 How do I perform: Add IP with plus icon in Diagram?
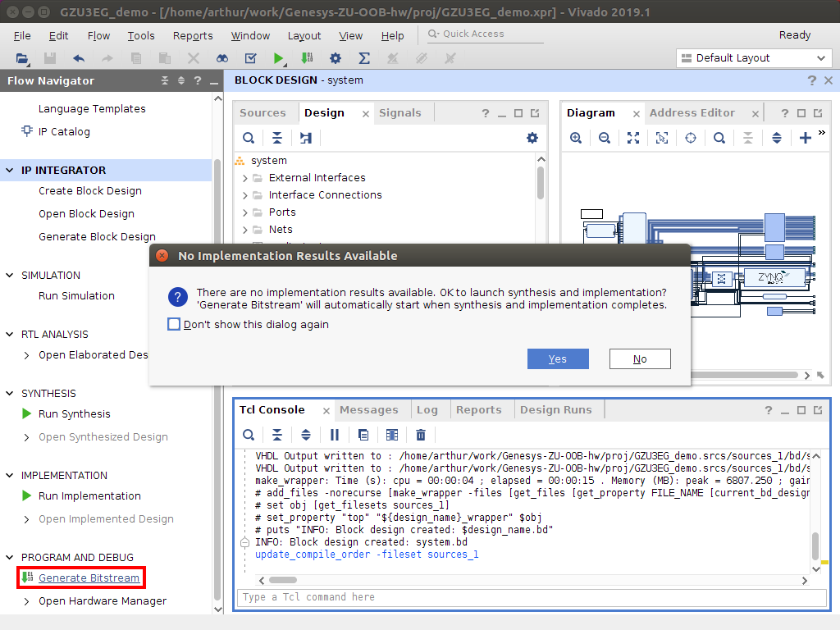[806, 138]
